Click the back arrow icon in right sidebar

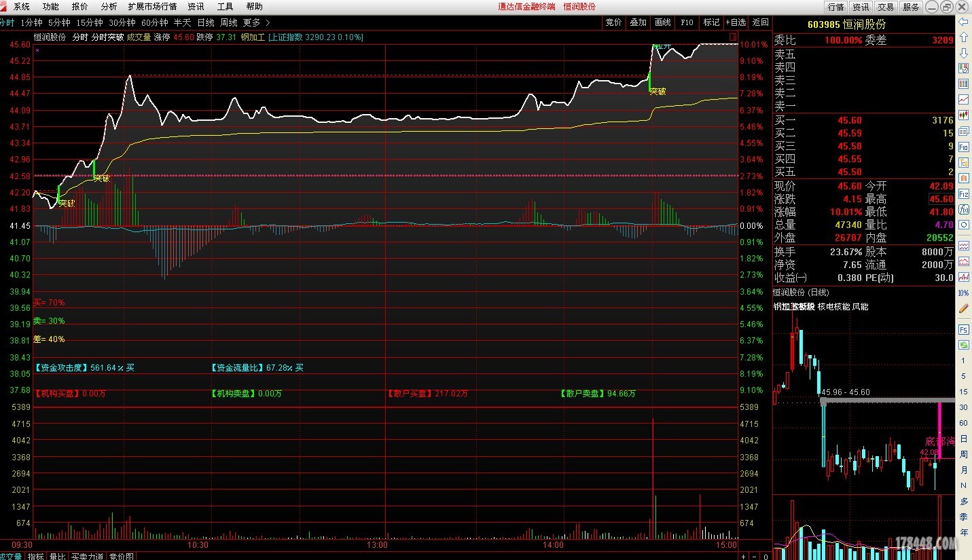[963, 22]
